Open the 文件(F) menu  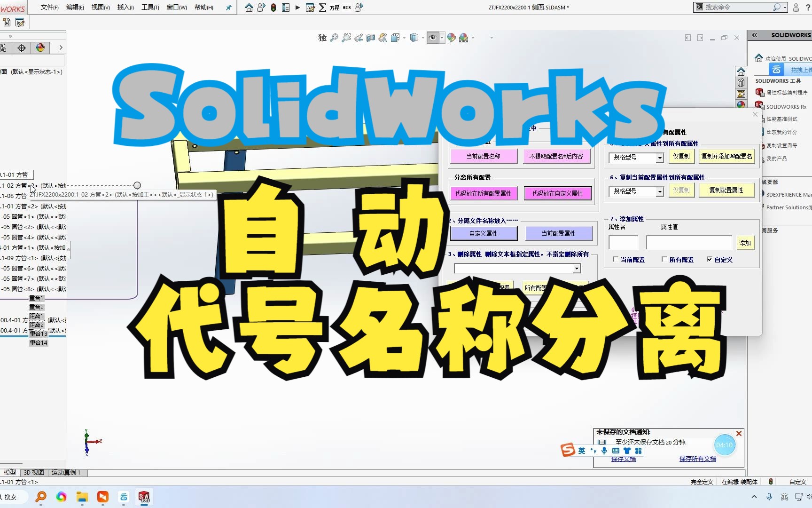pos(50,8)
